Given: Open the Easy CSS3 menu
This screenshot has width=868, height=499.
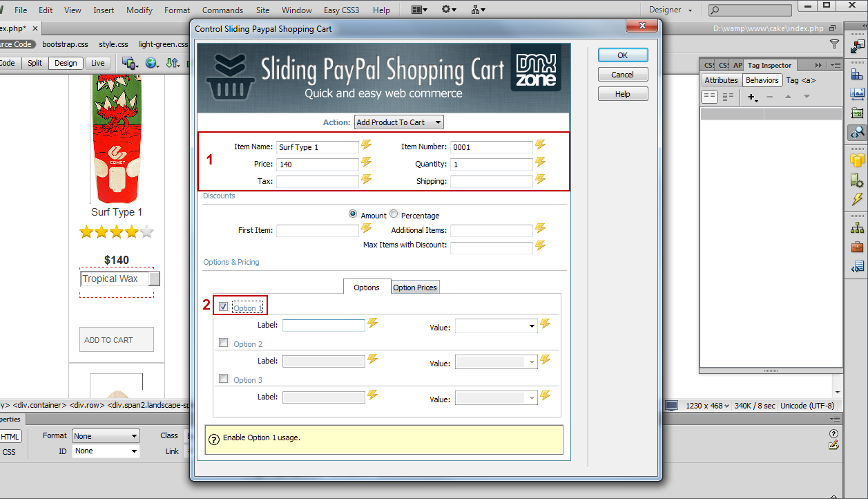Looking at the screenshot, I should (342, 10).
